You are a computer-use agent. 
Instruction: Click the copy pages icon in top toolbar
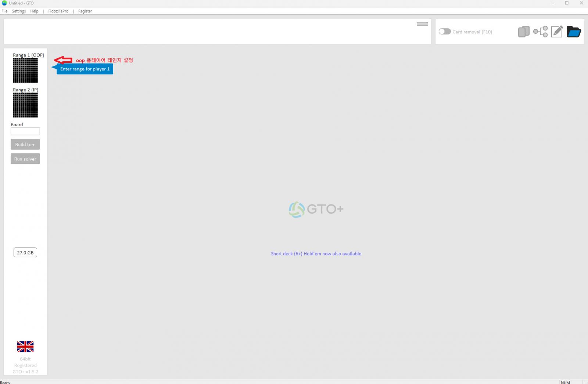524,32
